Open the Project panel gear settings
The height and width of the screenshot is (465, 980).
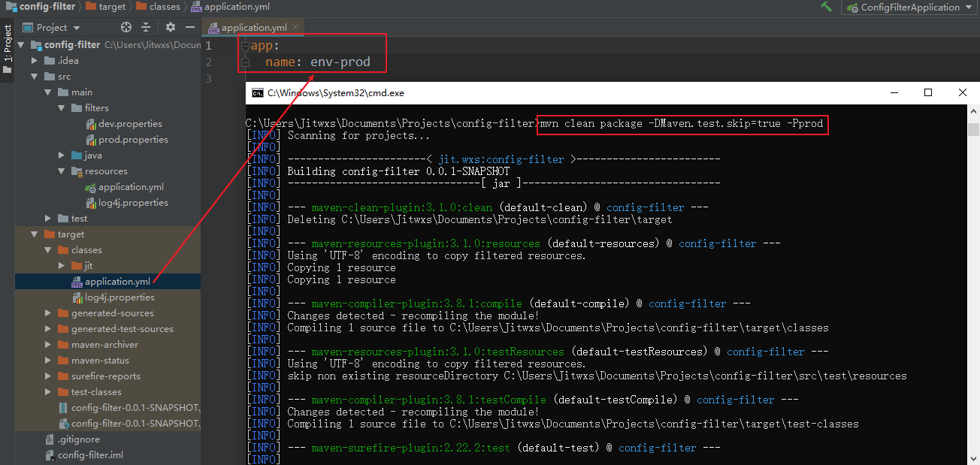point(171,27)
